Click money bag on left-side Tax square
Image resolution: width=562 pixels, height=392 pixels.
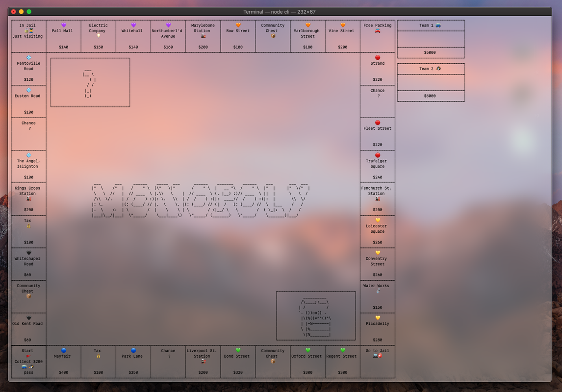click(28, 226)
